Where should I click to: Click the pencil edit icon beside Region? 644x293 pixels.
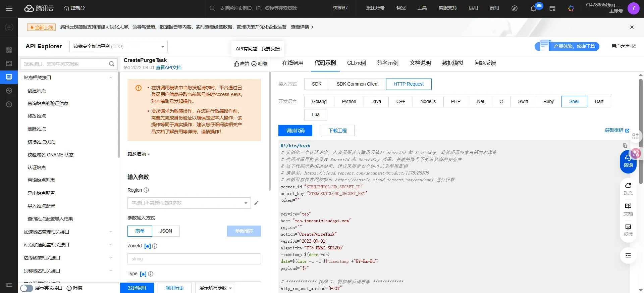click(x=256, y=203)
